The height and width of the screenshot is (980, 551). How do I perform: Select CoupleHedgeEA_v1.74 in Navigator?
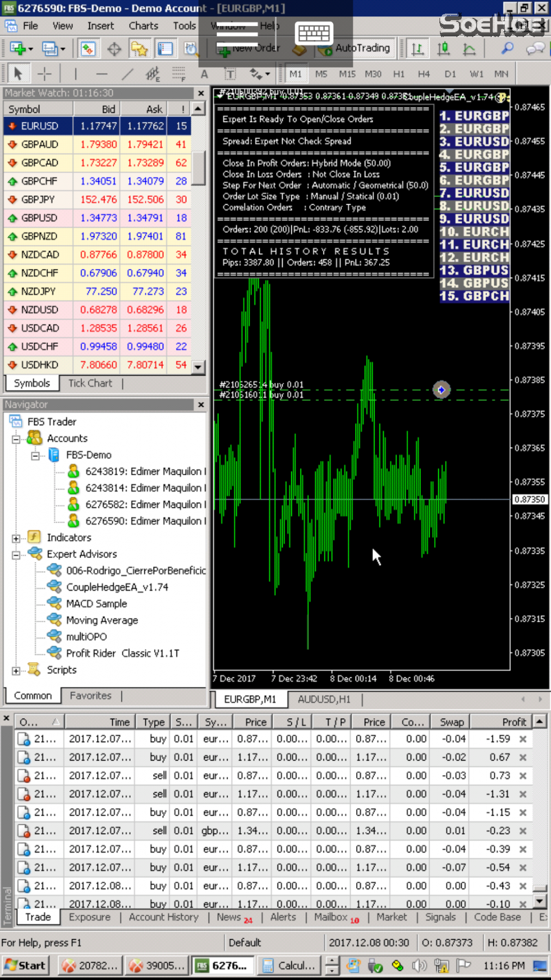pyautogui.click(x=117, y=587)
